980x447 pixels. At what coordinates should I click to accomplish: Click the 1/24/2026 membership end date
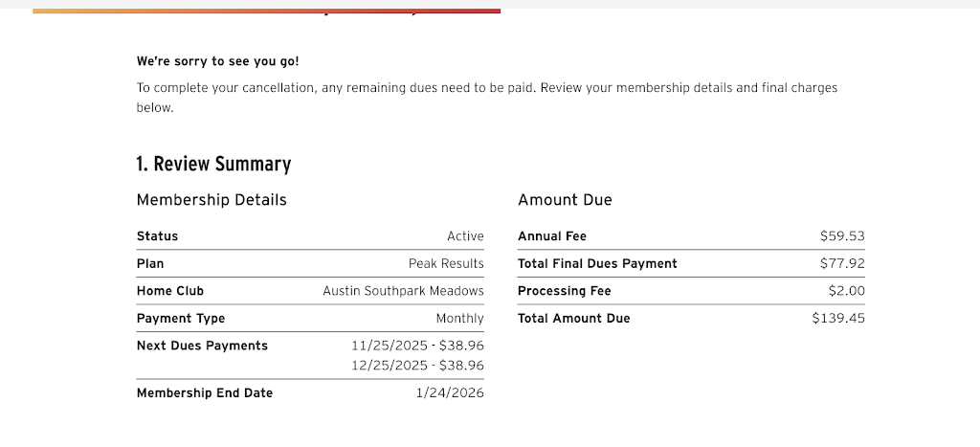[x=450, y=393]
